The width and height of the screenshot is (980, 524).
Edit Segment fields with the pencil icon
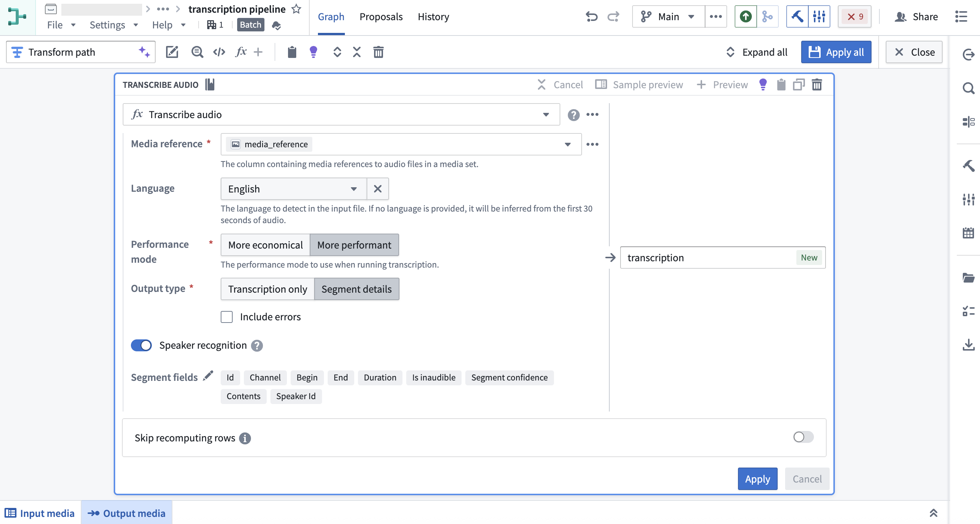click(208, 376)
